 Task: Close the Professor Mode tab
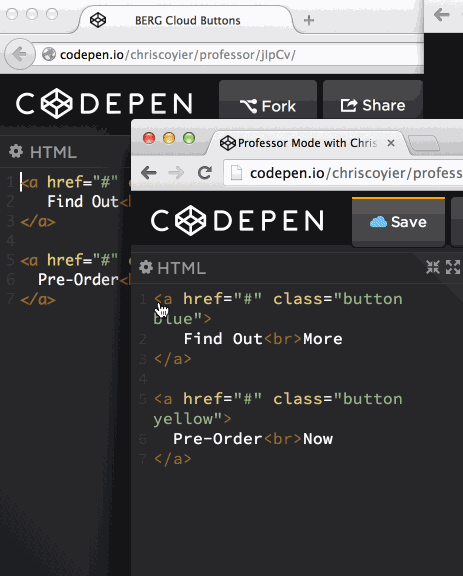(391, 143)
